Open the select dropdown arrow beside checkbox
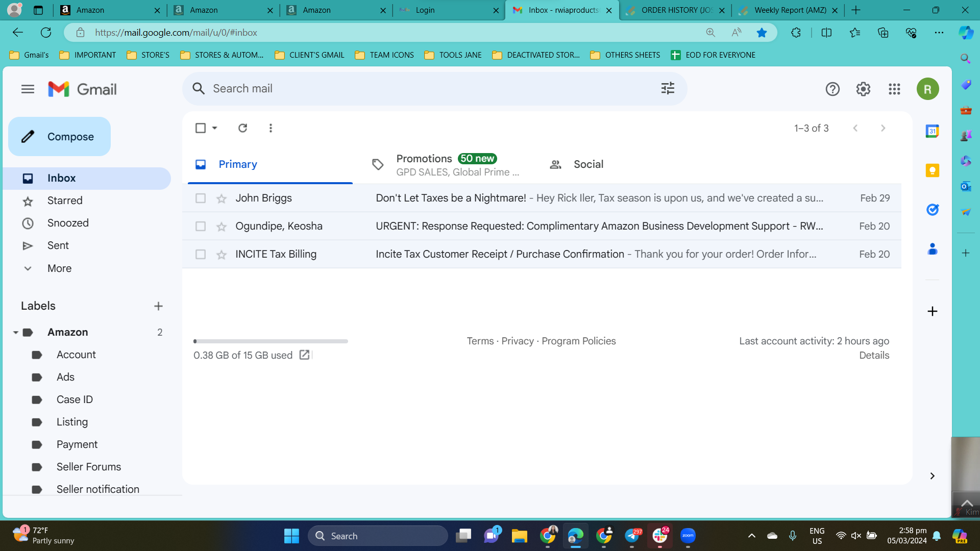Viewport: 980px width, 551px height. [215, 128]
